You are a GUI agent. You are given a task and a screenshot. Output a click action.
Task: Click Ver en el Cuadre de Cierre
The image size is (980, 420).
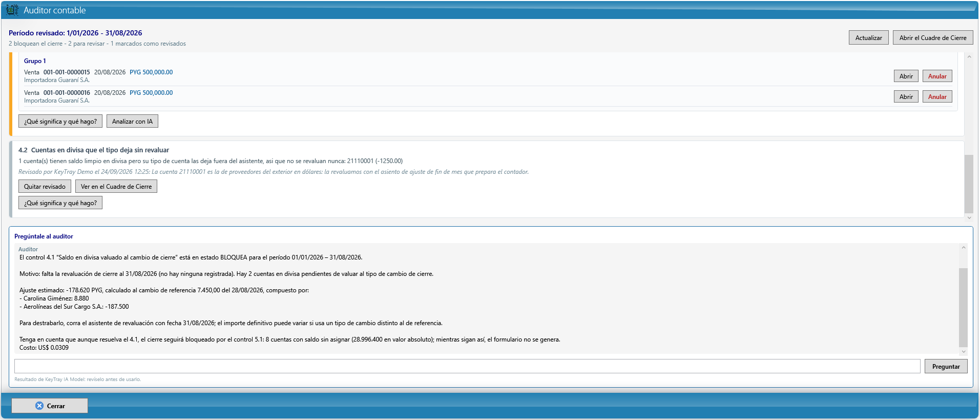116,186
